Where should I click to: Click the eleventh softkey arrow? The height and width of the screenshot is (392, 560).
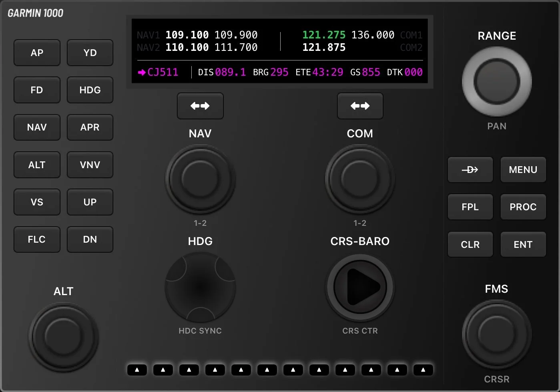point(397,370)
